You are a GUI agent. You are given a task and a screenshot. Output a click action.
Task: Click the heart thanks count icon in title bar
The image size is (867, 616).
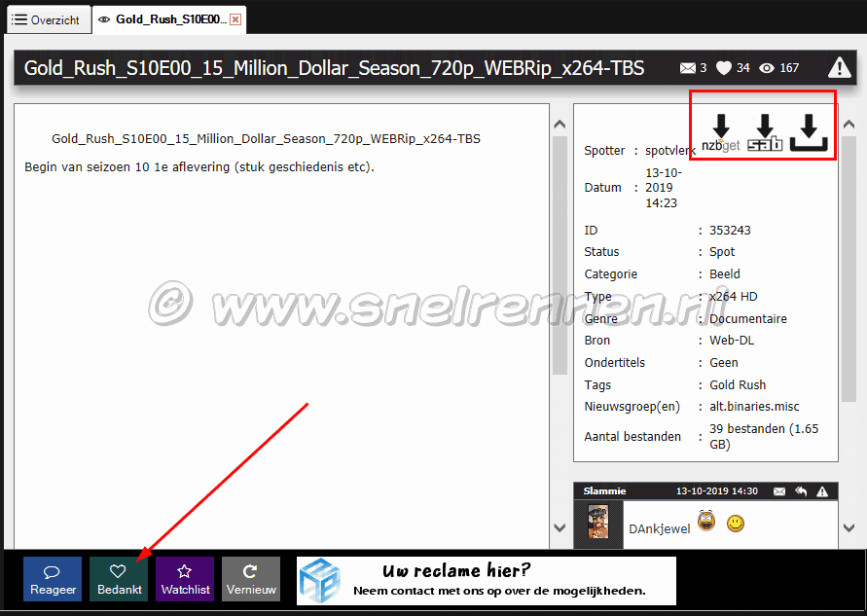[x=724, y=68]
